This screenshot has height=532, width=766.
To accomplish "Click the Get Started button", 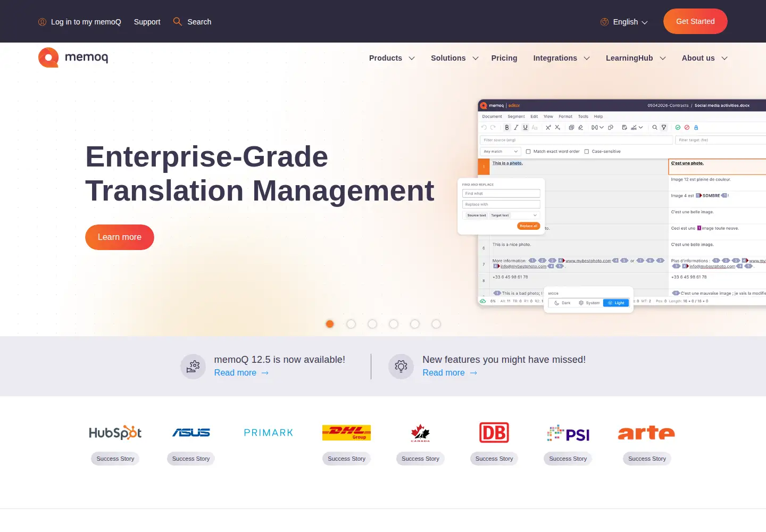I will pos(695,21).
